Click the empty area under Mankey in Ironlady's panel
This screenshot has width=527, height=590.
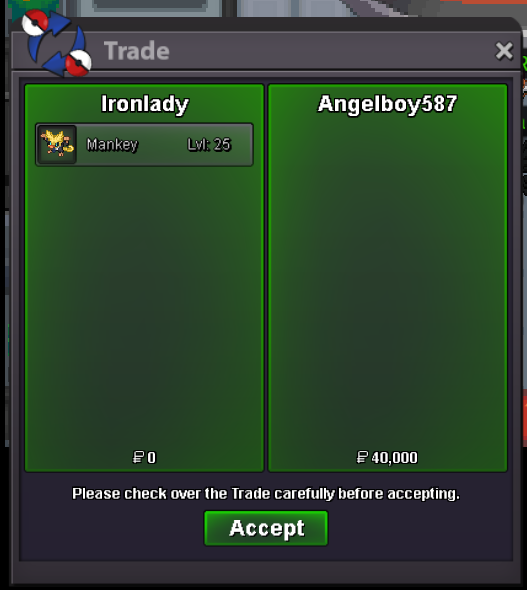pyautogui.click(x=144, y=307)
